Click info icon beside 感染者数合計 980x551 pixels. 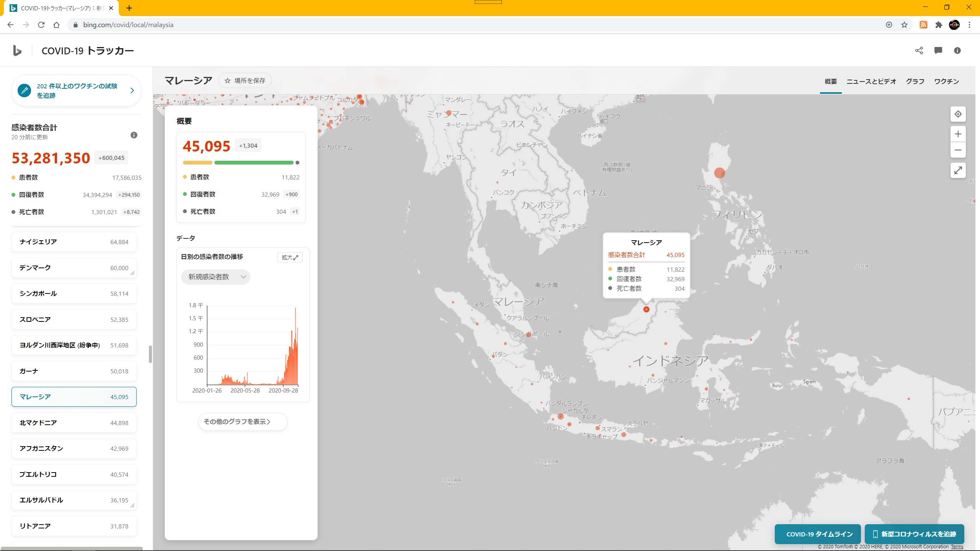(134, 135)
